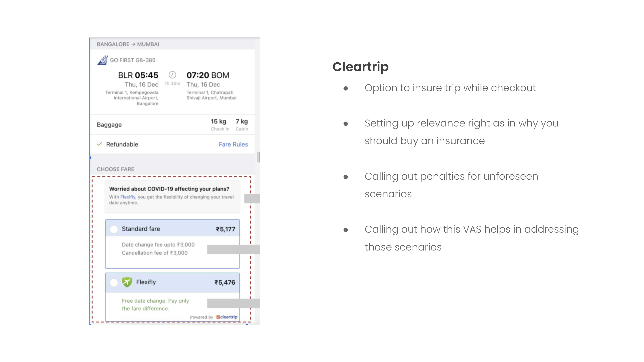
Task: Click the vertical scrollbar handle beside Refundable
Action: coord(258,157)
